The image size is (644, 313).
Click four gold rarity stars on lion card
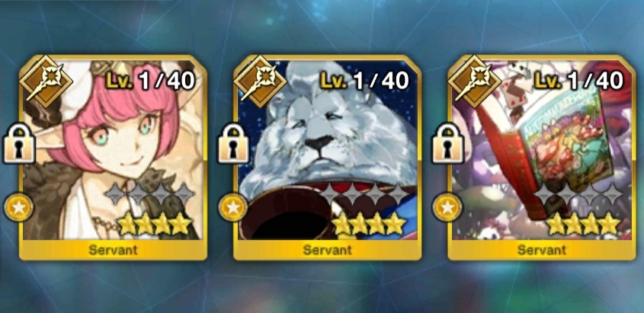369,225
